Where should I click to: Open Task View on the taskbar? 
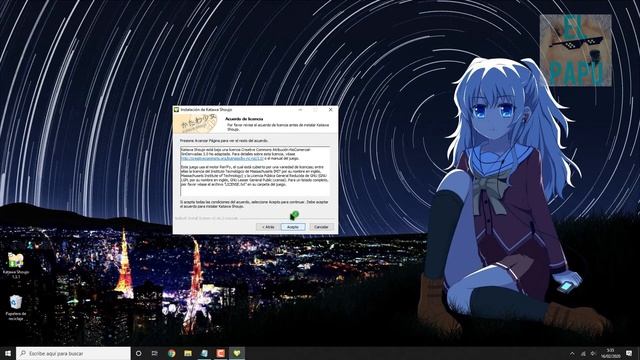(155, 353)
